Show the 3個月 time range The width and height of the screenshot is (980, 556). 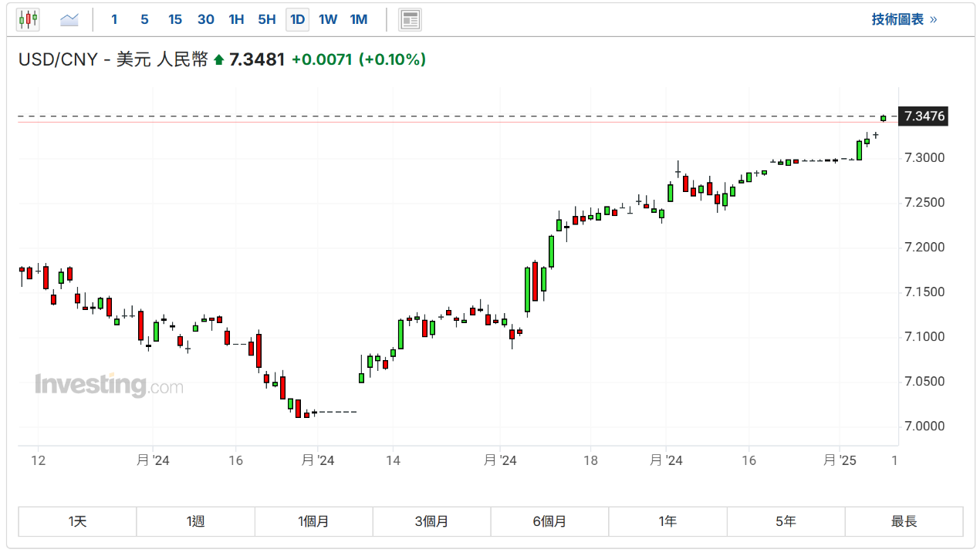tap(431, 521)
